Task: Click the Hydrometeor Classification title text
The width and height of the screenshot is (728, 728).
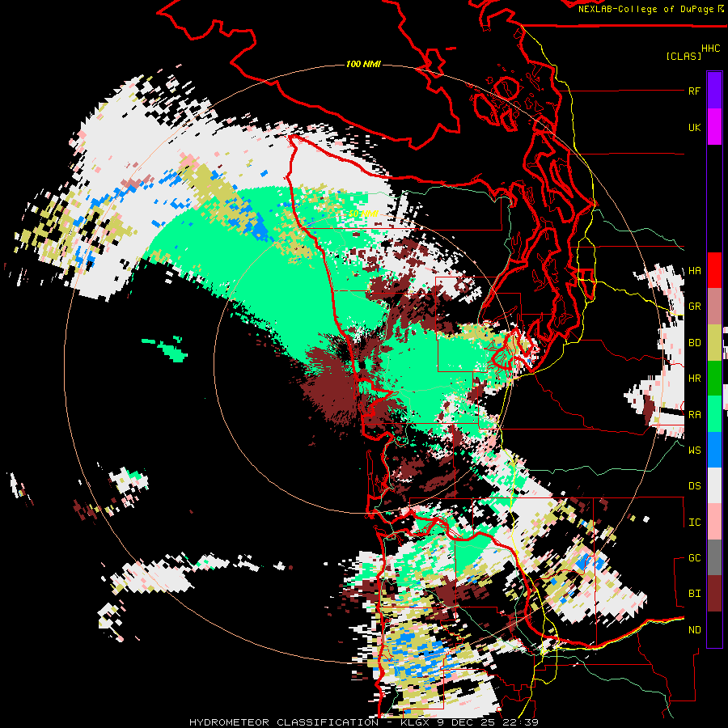Action: [x=284, y=722]
